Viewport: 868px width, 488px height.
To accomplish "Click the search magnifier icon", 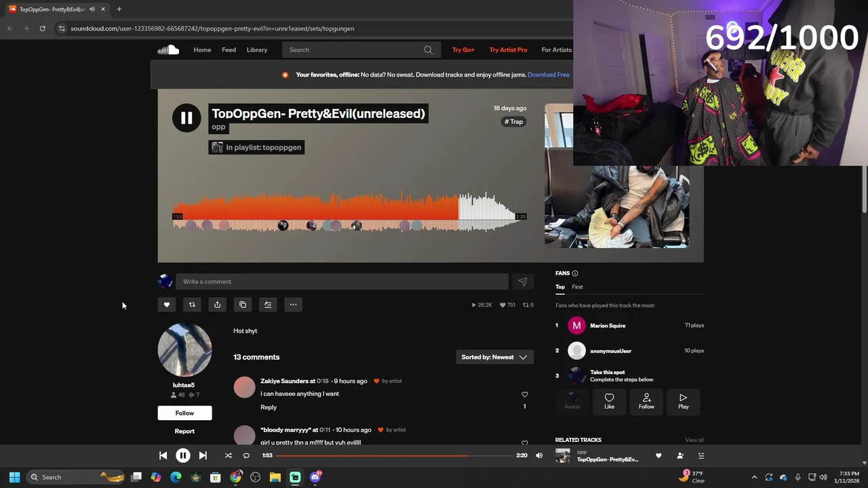I will [x=428, y=49].
